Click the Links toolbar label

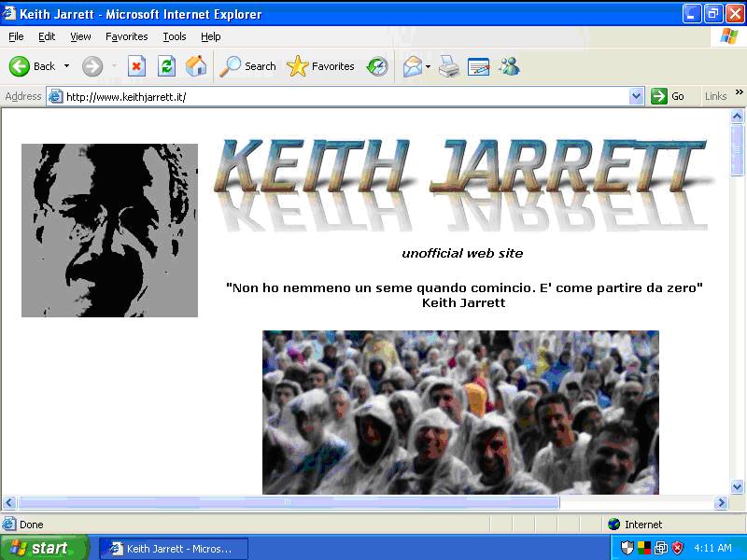click(x=715, y=97)
